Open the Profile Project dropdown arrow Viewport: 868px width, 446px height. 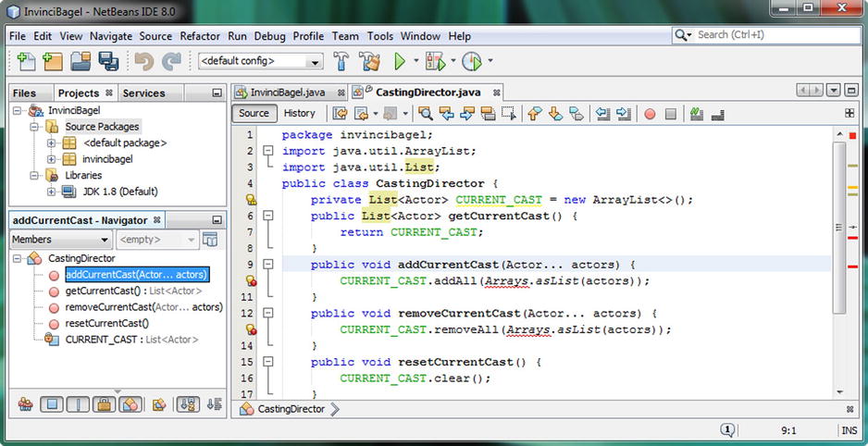pyautogui.click(x=490, y=61)
